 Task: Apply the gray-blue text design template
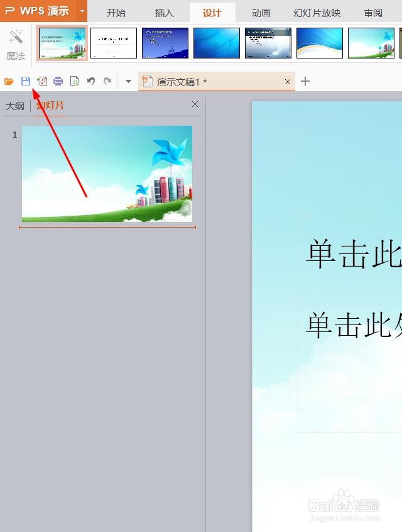pyautogui.click(x=268, y=43)
